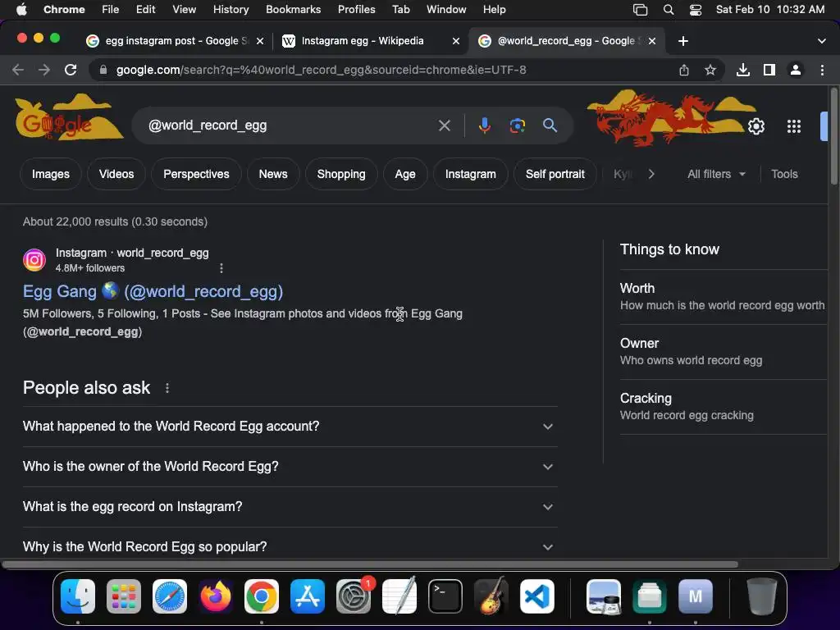Click the horizontal scrollbar at page bottom

(x=370, y=564)
